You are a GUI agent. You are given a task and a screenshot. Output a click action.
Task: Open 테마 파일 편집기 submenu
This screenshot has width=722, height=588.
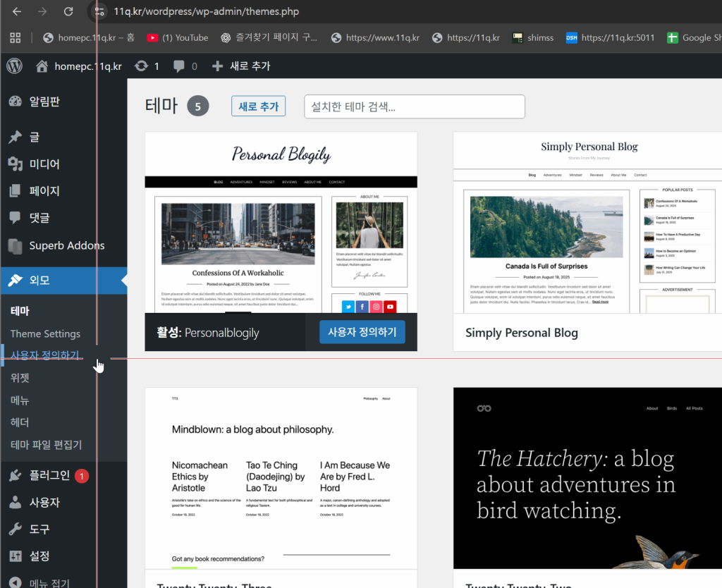pos(46,445)
